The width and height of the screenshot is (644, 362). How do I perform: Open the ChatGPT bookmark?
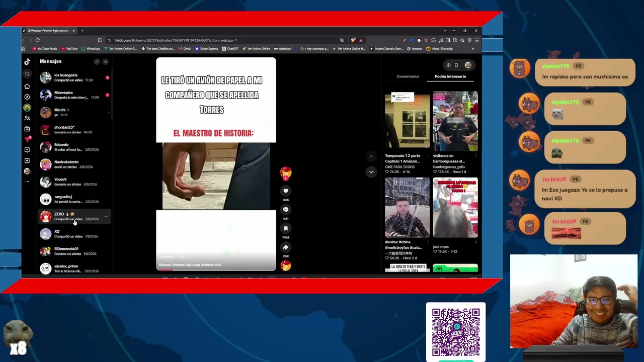pos(230,49)
